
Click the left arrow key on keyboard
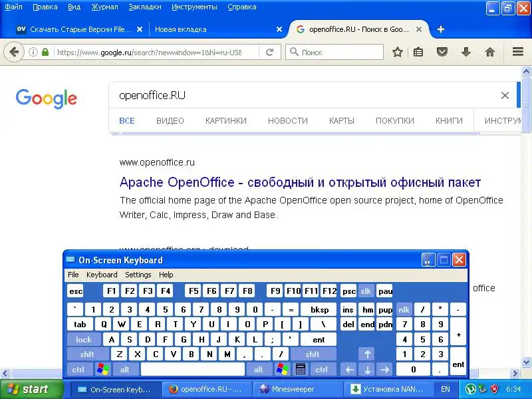tap(350, 369)
